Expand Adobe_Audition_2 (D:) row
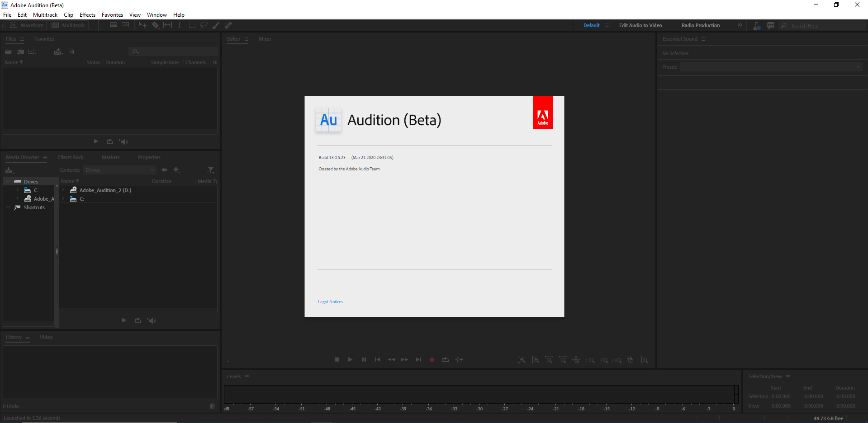Screen dimensions: 868x423 [63, 190]
